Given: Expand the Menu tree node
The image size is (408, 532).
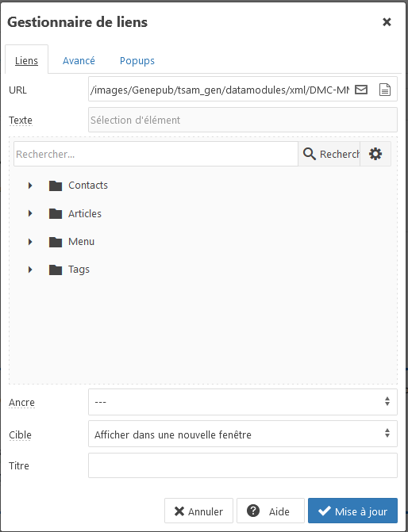Looking at the screenshot, I should (30, 242).
